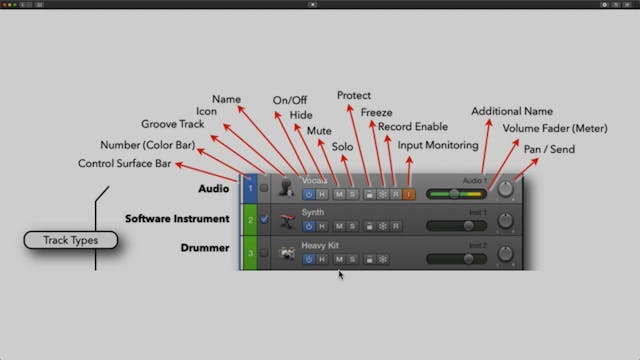Click the Vocals track pan knob
The image size is (640, 360).
point(505,189)
